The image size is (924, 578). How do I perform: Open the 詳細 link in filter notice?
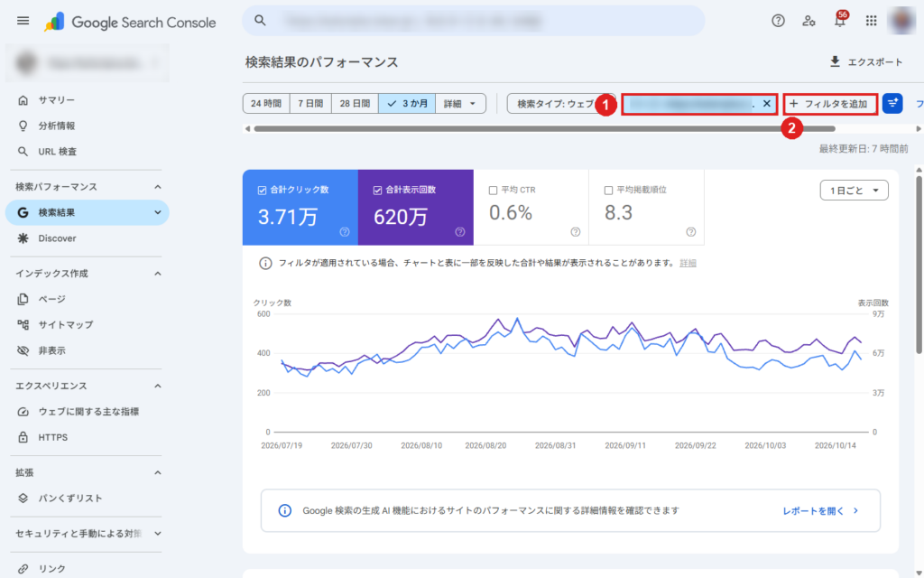(688, 263)
